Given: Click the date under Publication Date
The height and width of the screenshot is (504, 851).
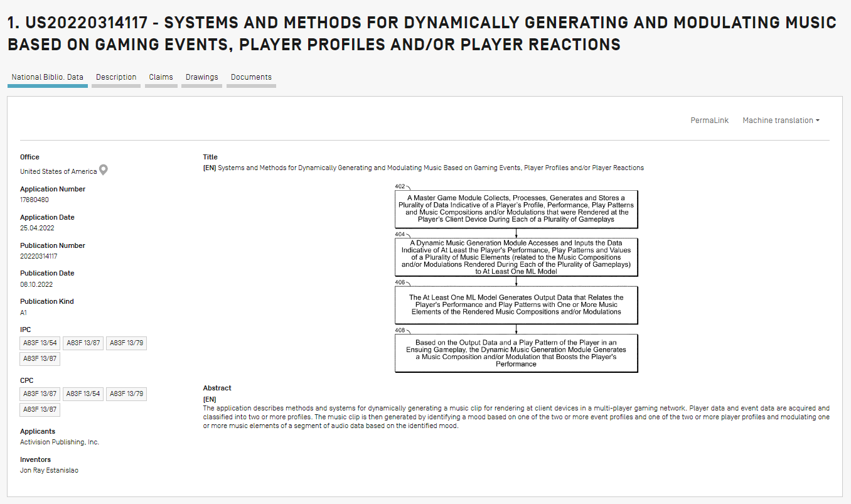Looking at the screenshot, I should click(x=36, y=284).
